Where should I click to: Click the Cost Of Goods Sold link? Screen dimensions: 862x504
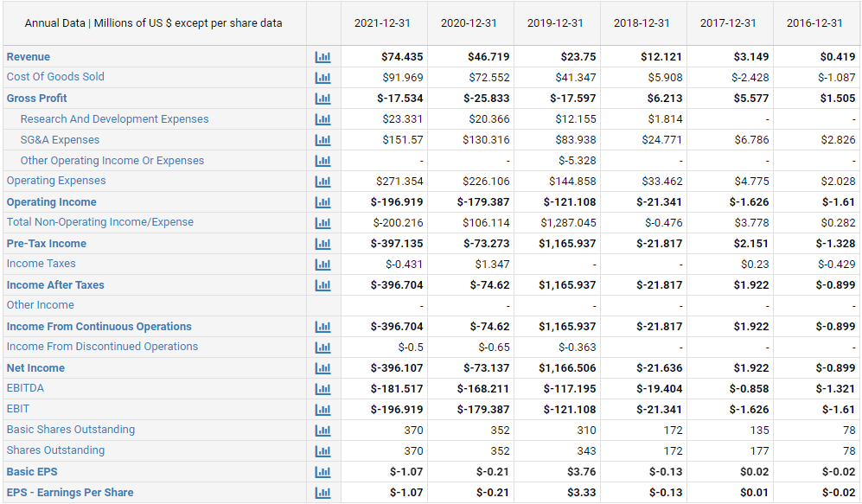click(x=55, y=77)
